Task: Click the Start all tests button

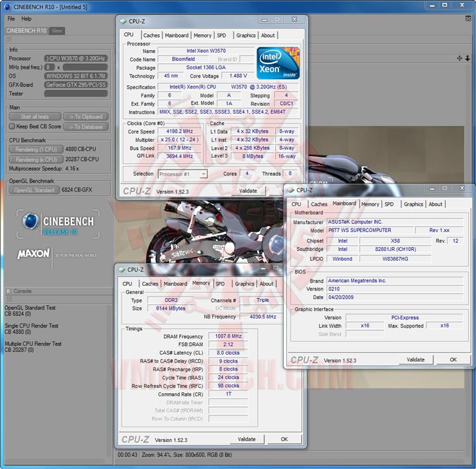Action: point(35,116)
